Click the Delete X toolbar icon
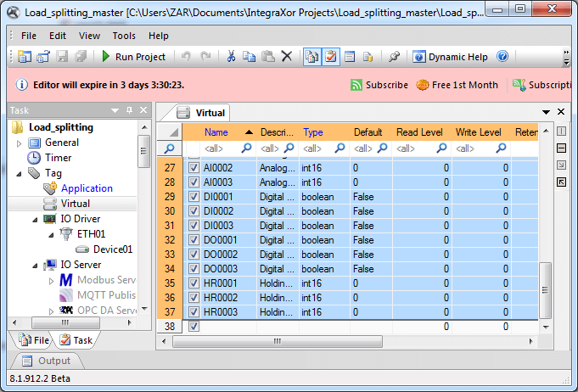The image size is (578, 392). coord(287,57)
